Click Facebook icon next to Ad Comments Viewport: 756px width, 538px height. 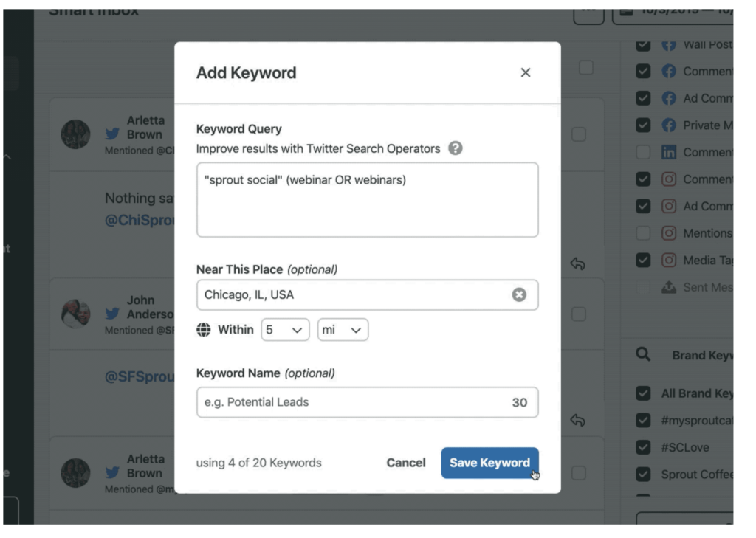point(668,98)
